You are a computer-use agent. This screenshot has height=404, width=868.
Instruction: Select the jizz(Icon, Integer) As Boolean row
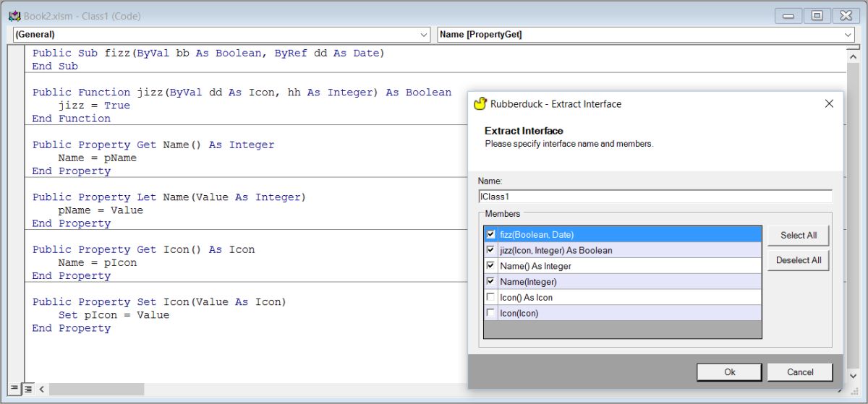coord(623,250)
